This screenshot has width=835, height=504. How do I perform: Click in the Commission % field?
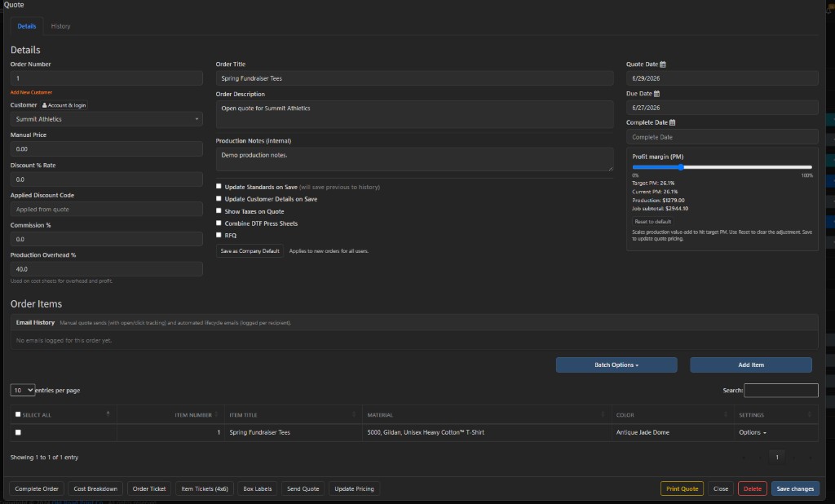[x=107, y=239]
